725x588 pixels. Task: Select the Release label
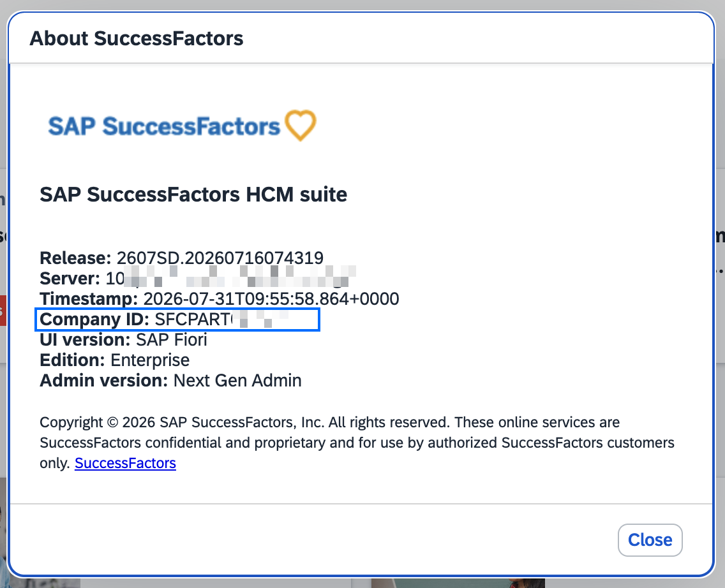(75, 258)
